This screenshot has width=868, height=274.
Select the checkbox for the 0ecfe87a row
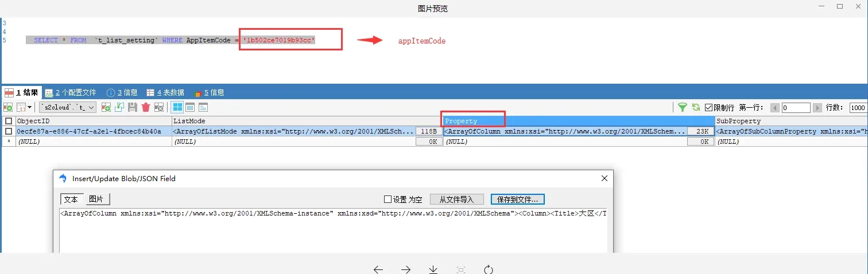pyautogui.click(x=8, y=131)
